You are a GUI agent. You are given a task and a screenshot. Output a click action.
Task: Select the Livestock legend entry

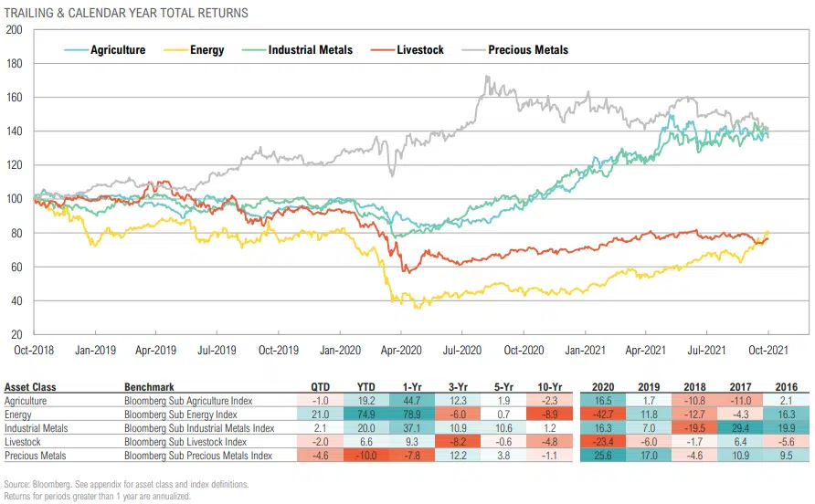(420, 50)
